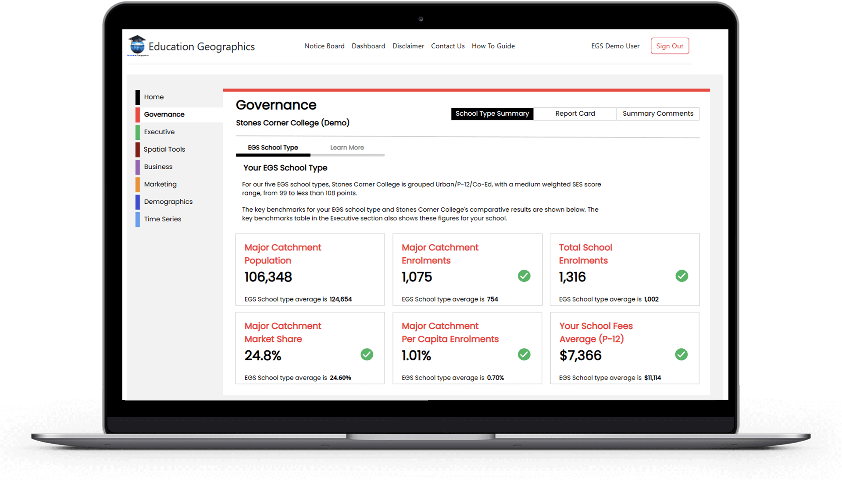Select the Learn More tab
This screenshot has height=504, width=842.
tap(347, 148)
